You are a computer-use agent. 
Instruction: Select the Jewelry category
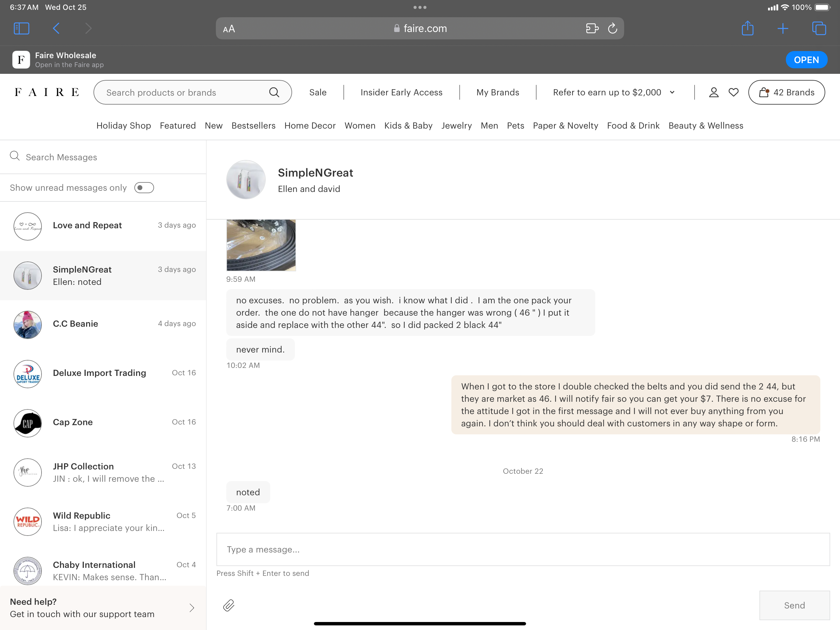pyautogui.click(x=456, y=126)
